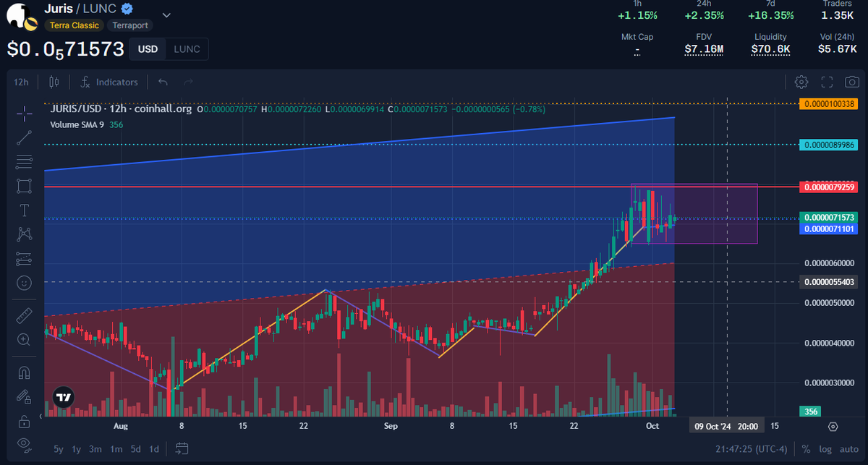Image resolution: width=868 pixels, height=465 pixels.
Task: Change the 12h interval selector
Action: tap(21, 82)
